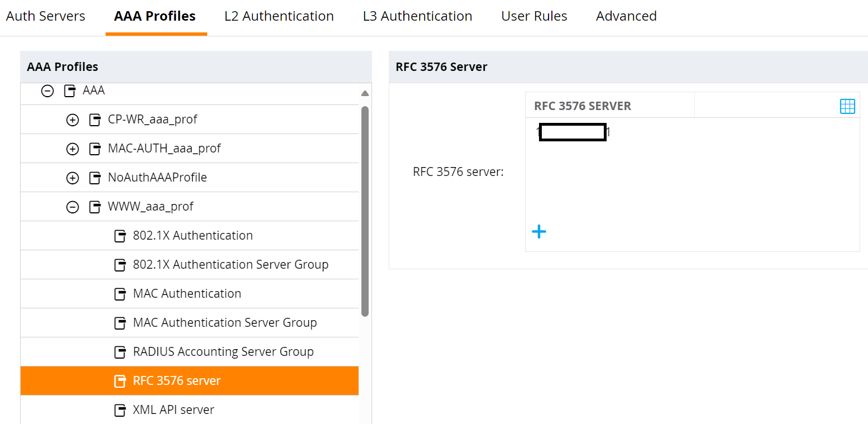Expand the MAC-AUTH_aaa_prof profile

73,149
